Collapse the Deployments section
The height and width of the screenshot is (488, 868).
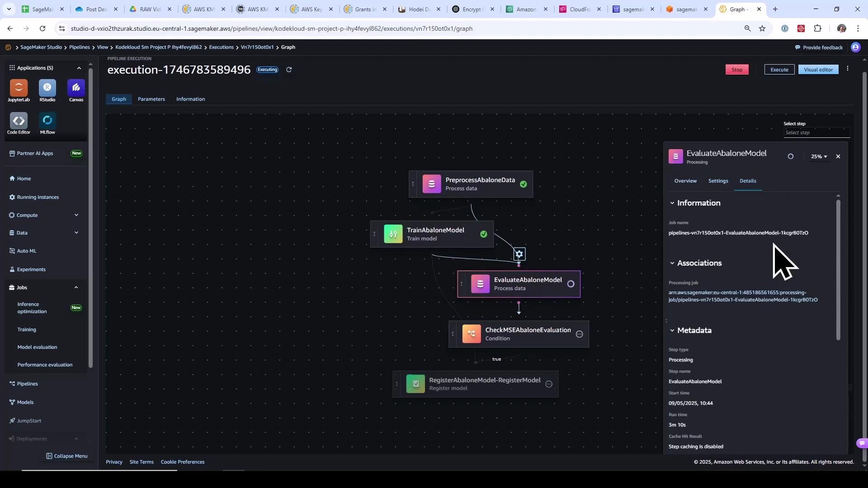coord(76,439)
